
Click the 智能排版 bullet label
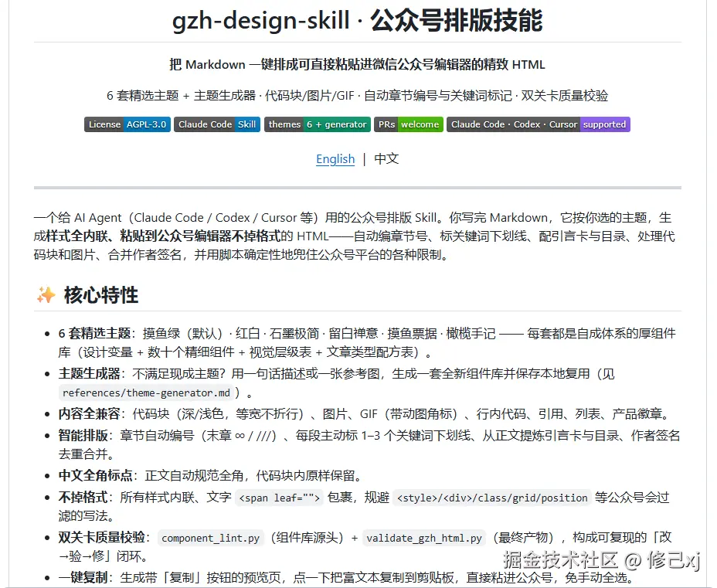click(x=83, y=435)
